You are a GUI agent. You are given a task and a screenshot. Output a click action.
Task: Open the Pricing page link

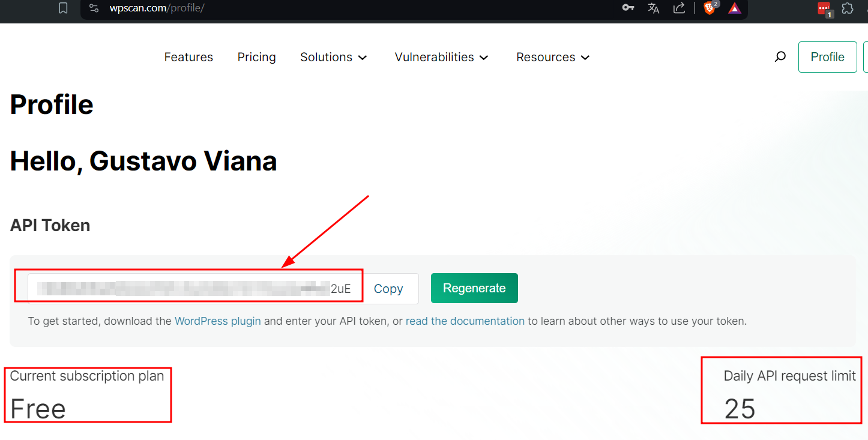coord(256,57)
